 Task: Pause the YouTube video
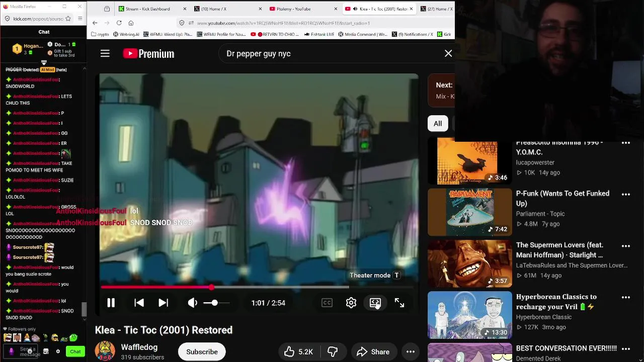(111, 303)
